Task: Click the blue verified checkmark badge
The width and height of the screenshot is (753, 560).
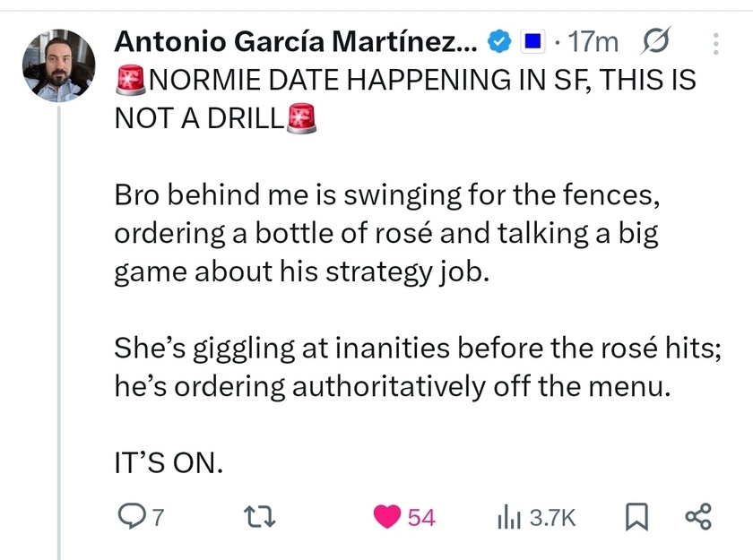Action: coord(498,41)
